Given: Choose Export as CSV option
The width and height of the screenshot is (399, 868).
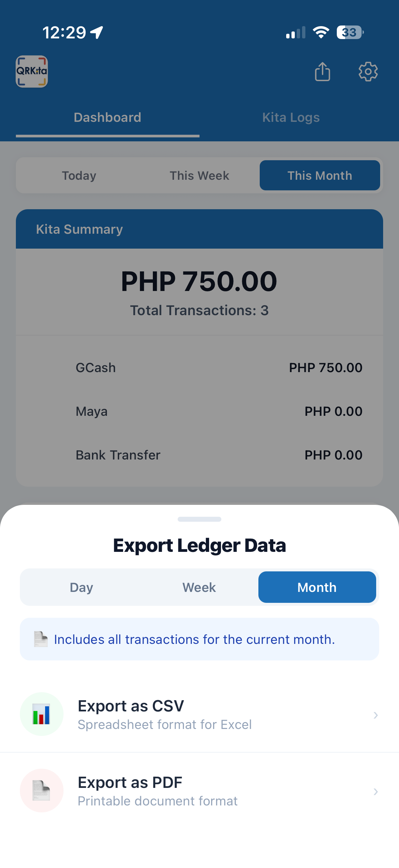Looking at the screenshot, I should point(199,714).
